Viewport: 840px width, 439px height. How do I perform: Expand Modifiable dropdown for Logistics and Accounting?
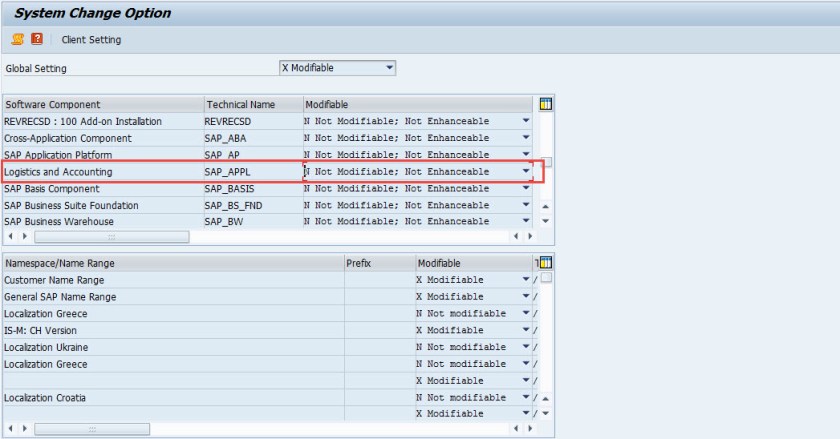[x=525, y=172]
